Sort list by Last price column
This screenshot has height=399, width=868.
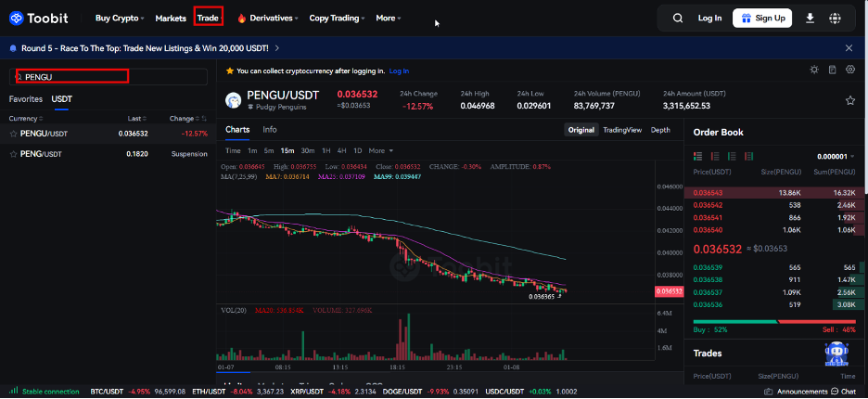[x=138, y=119]
